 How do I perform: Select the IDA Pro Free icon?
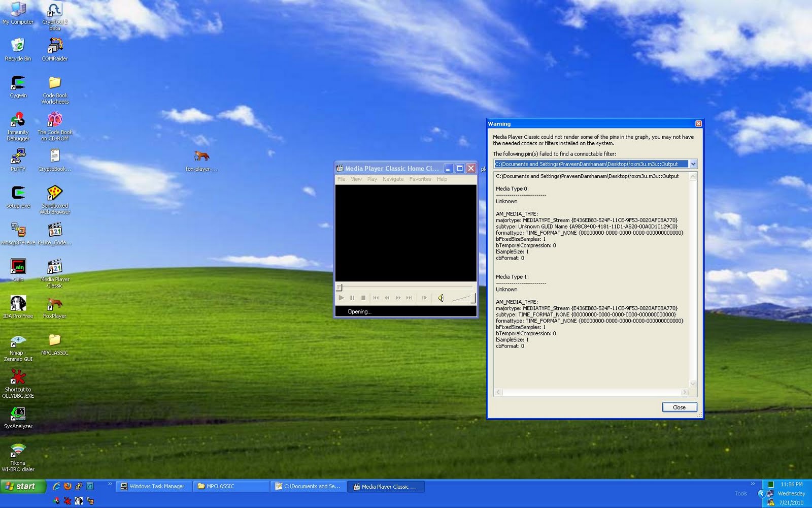pyautogui.click(x=18, y=307)
